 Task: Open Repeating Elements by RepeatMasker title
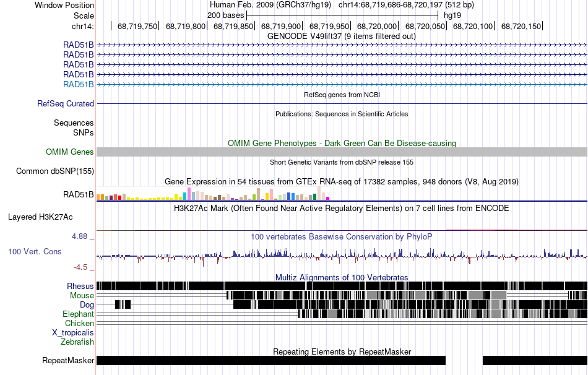tap(342, 352)
